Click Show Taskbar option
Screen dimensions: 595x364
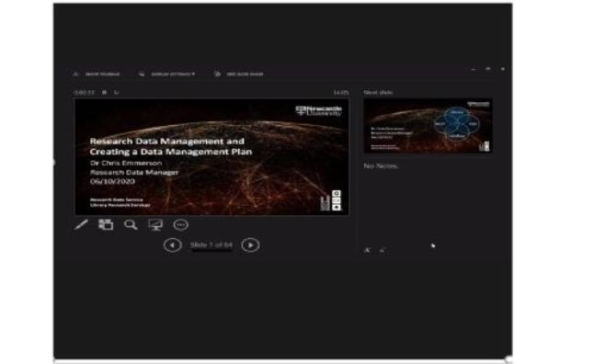pos(97,74)
